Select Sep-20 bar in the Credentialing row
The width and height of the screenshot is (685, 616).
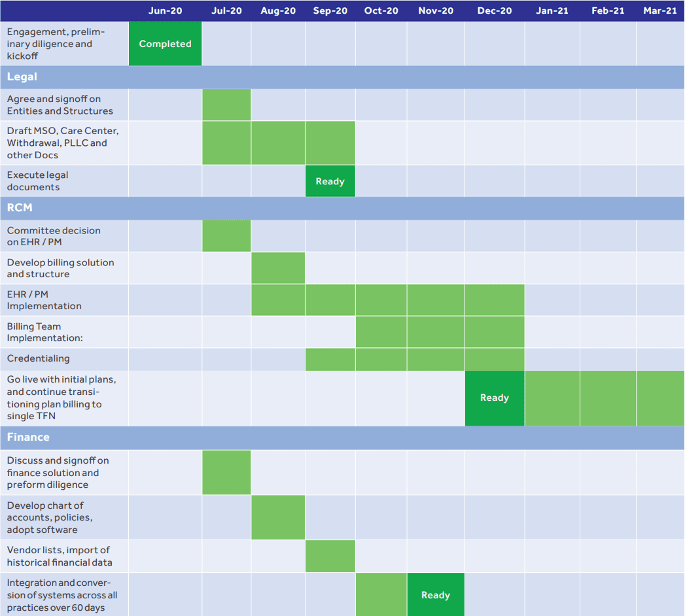tap(330, 359)
